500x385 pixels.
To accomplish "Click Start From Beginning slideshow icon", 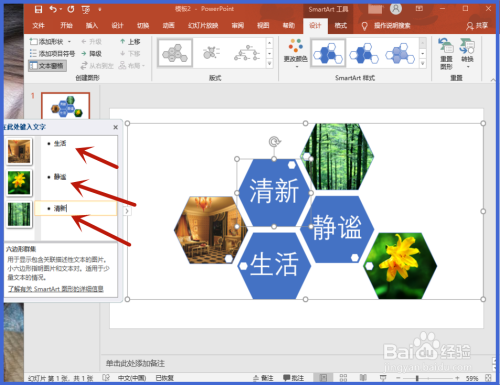I will point(86,10).
